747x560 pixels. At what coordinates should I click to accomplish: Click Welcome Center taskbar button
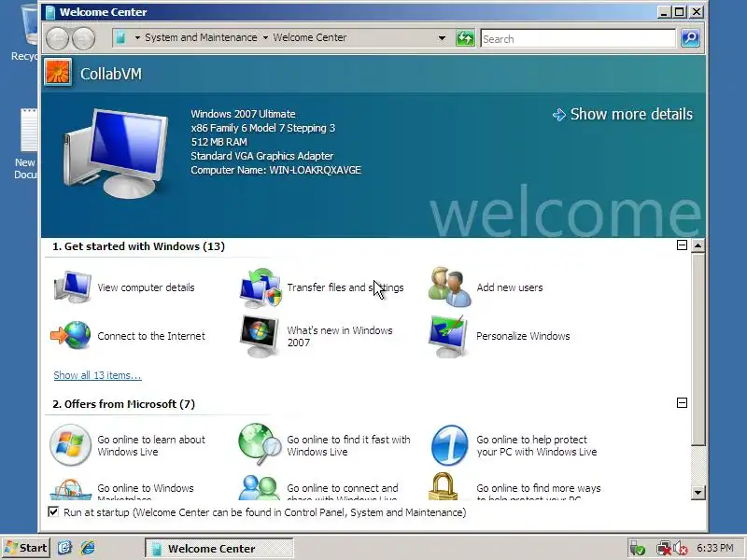pos(218,548)
